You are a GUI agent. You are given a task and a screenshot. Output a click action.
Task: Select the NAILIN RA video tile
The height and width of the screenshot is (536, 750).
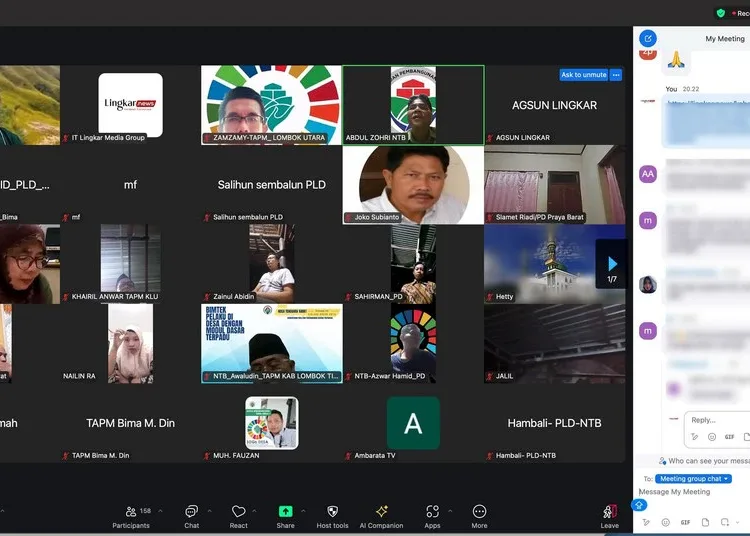(130, 343)
